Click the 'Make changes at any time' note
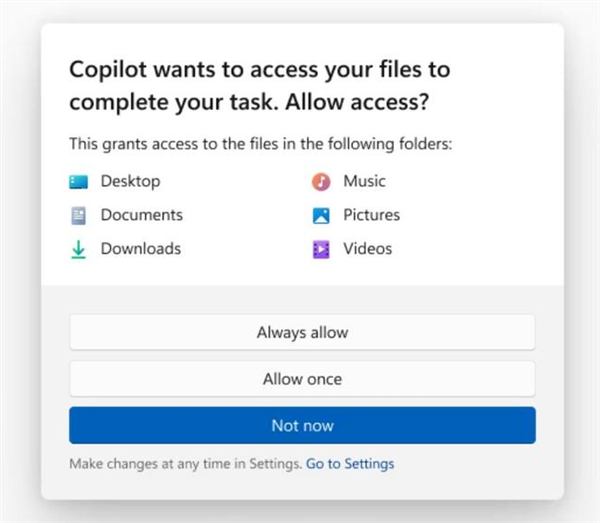This screenshot has height=523, width=600. pos(185,464)
